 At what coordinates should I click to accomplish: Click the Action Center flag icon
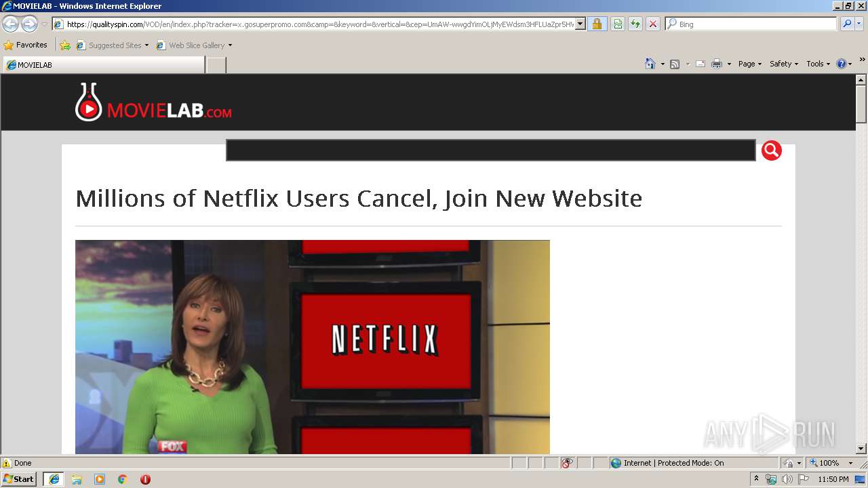(804, 479)
